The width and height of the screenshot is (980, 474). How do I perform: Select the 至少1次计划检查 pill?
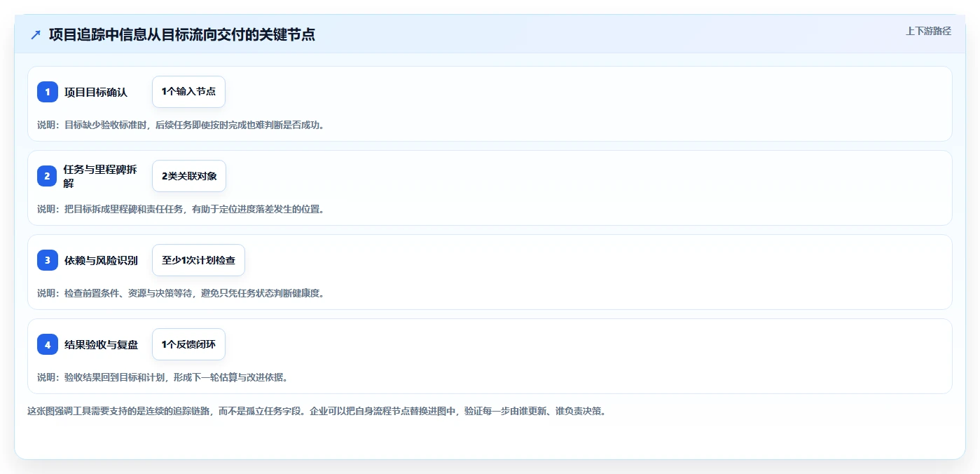pos(198,260)
